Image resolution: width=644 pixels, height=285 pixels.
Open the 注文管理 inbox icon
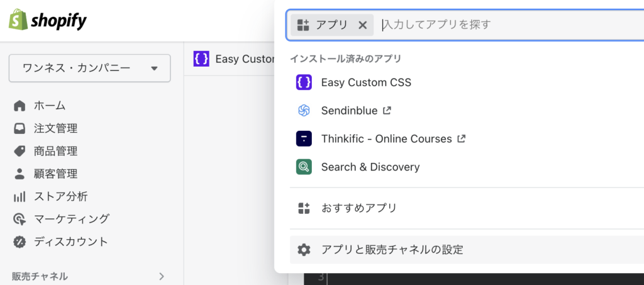tap(19, 129)
